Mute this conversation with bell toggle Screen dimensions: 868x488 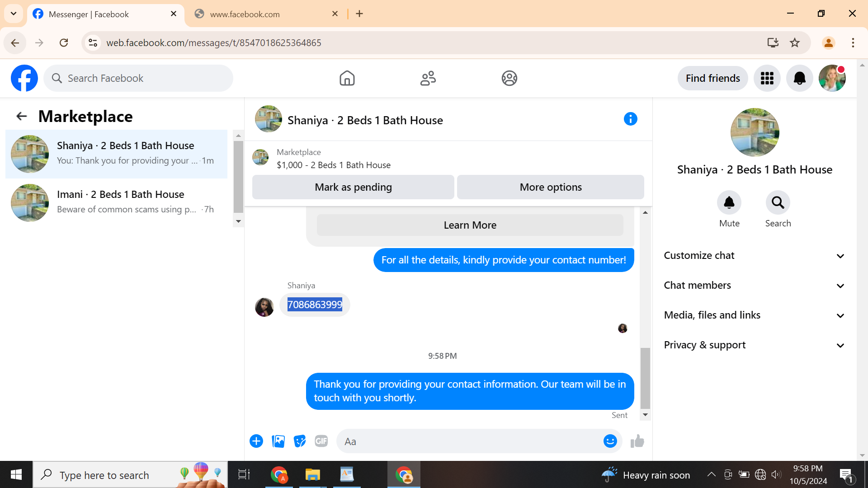point(729,203)
